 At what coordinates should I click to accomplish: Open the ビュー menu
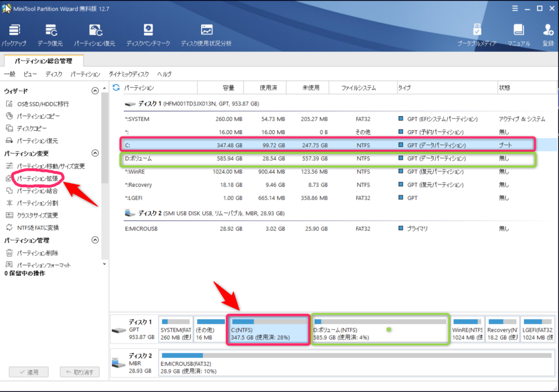click(30, 74)
